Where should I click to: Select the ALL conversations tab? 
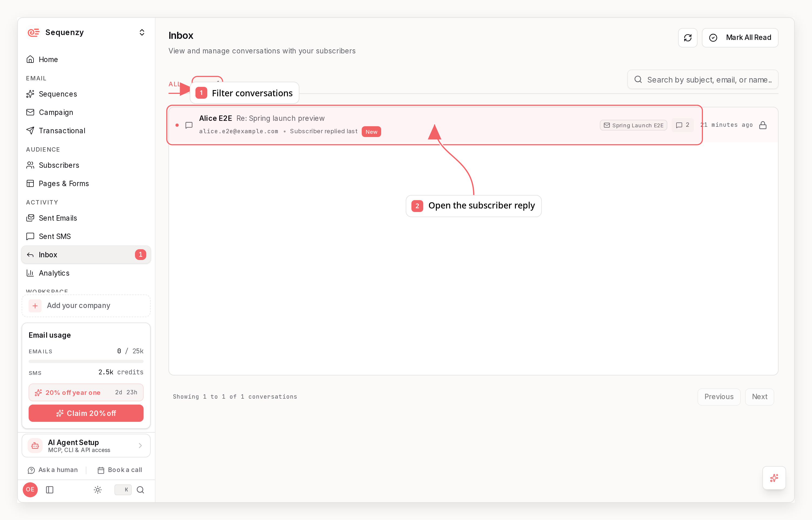(x=174, y=84)
